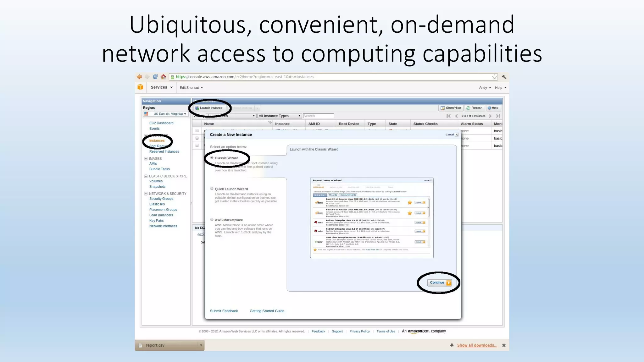Reload the page with the refresh icon
The height and width of the screenshot is (362, 644).
pyautogui.click(x=155, y=77)
